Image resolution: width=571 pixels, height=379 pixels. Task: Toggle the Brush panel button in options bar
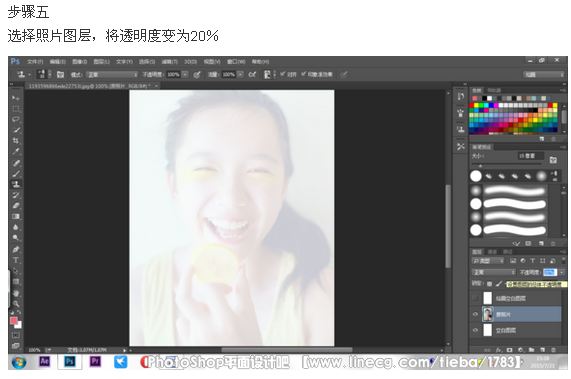[x=60, y=74]
